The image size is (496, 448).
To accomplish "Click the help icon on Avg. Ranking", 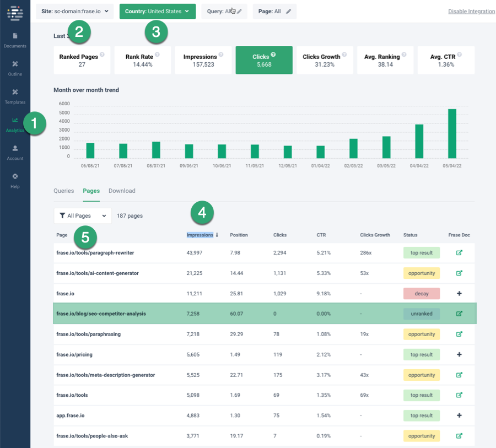I will point(404,55).
